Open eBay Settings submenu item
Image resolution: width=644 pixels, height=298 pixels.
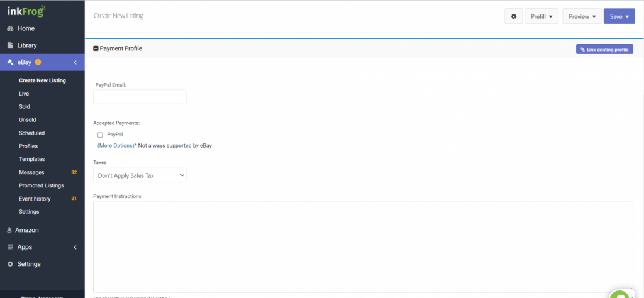coord(29,212)
